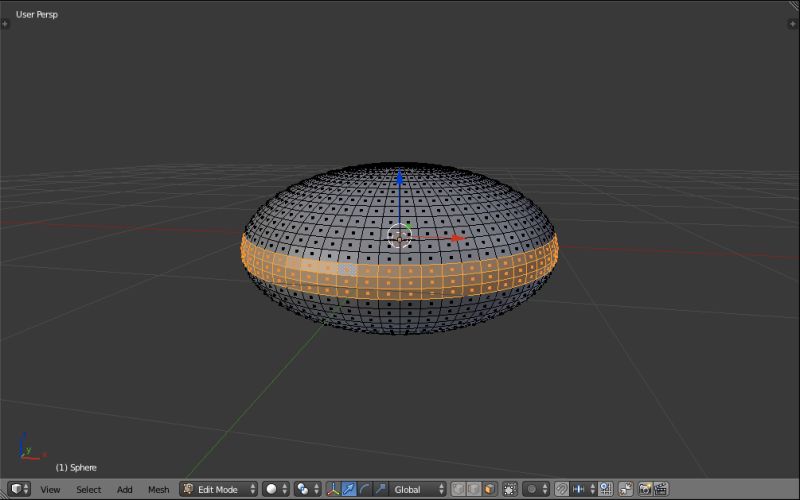Screen dimensions: 800x500
Task: Expand the top-left corner plus widget
Action: click(x=5, y=23)
